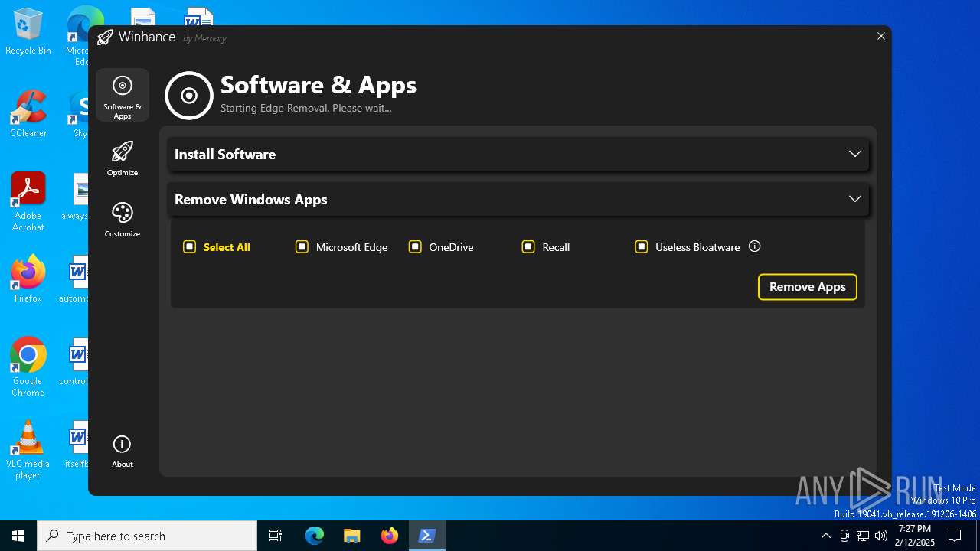Open the About info page
Screen dimensions: 980x551
pyautogui.click(x=122, y=451)
